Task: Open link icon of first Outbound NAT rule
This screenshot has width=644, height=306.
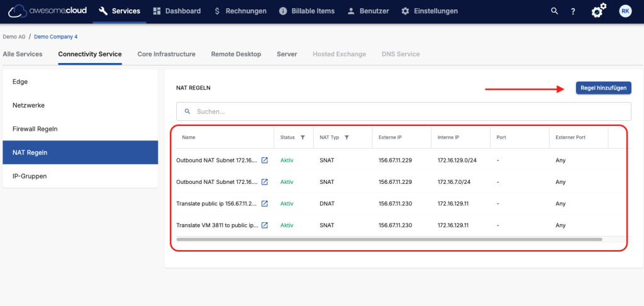Action: (265, 160)
